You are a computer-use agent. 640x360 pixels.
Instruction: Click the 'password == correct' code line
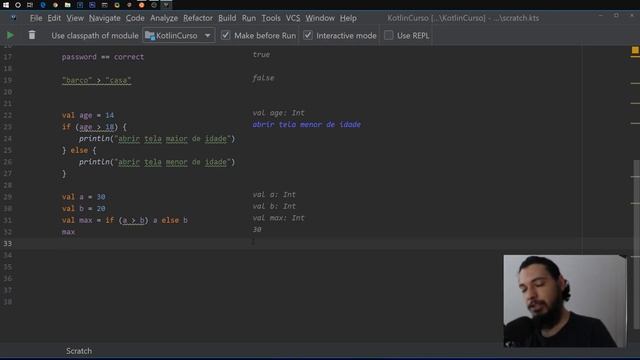pos(103,57)
